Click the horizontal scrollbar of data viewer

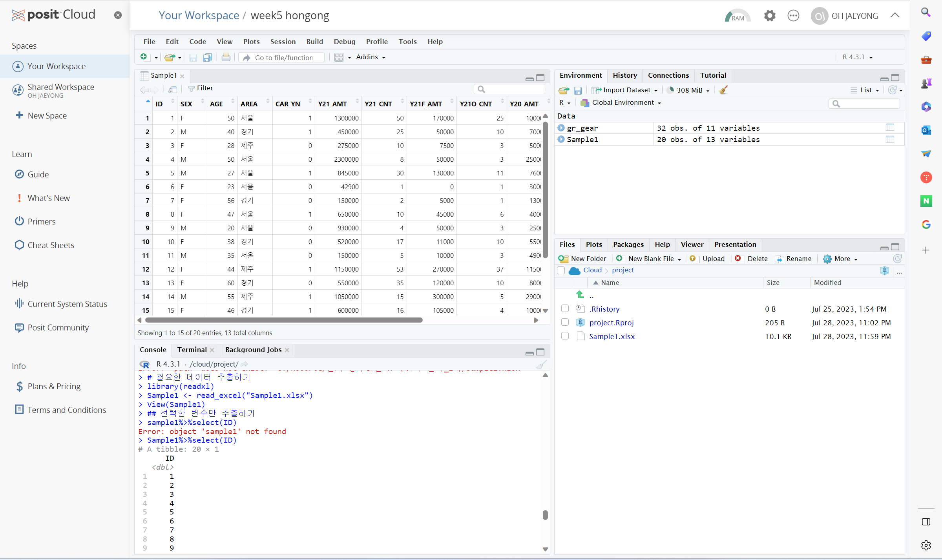pos(283,320)
